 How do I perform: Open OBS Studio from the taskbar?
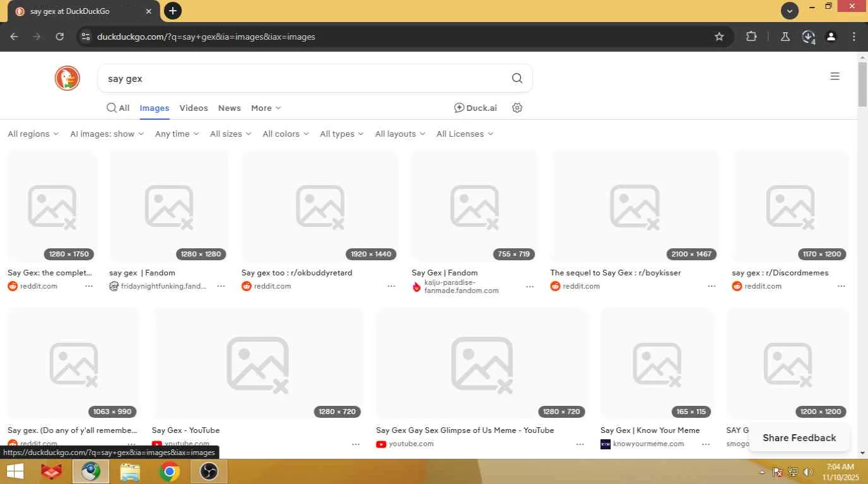(x=209, y=471)
